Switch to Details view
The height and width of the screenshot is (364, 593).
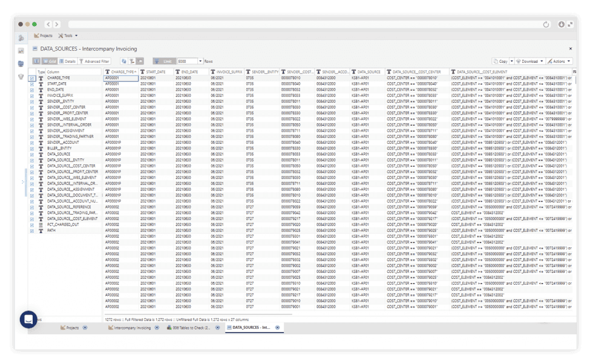click(68, 61)
